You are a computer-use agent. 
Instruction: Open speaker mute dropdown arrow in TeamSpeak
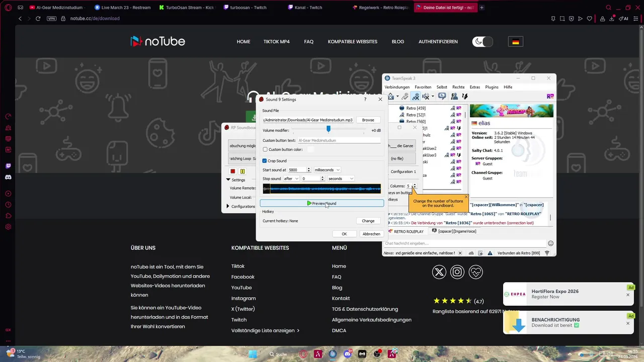[x=433, y=97]
